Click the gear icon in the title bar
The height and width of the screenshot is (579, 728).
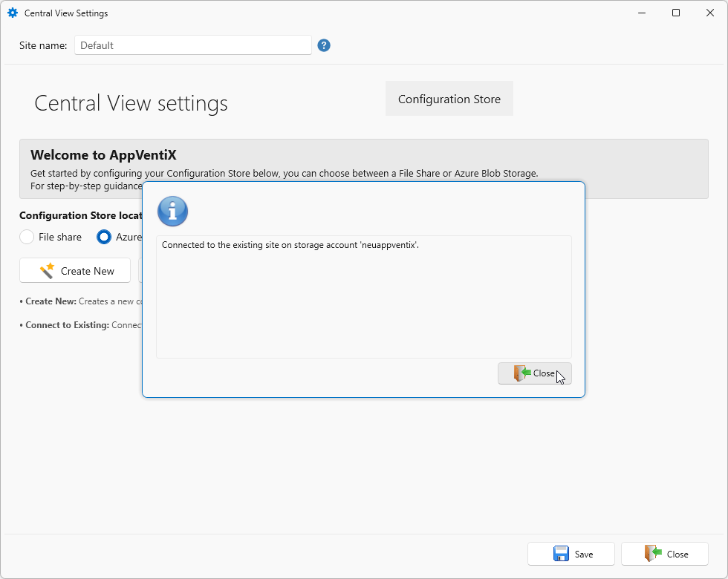click(13, 13)
